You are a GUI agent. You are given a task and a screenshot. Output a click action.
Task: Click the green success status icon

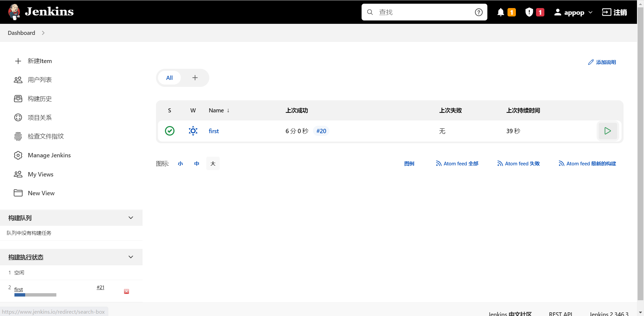coord(170,131)
